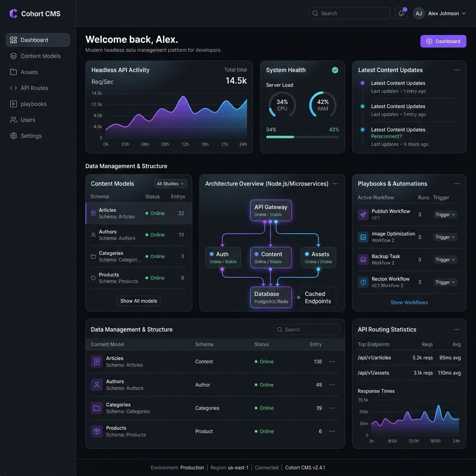Click the Recton Workflow clock icon
476x476 pixels.
tap(363, 282)
